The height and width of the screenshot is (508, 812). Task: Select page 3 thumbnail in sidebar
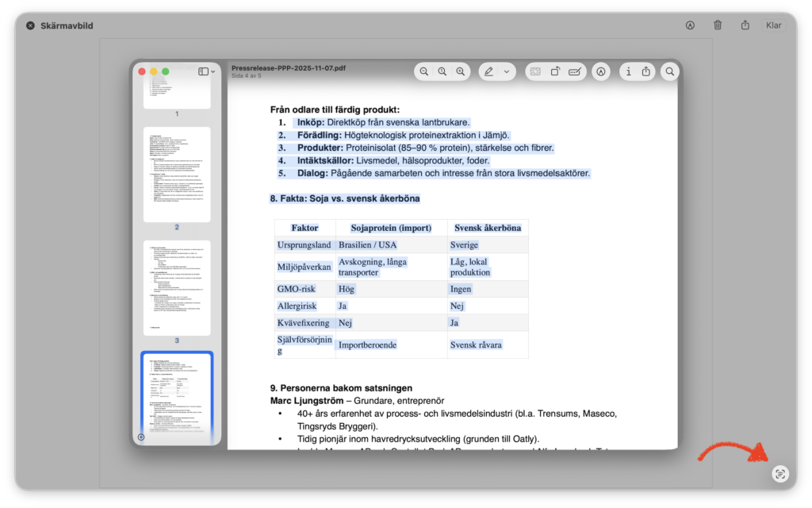pyautogui.click(x=177, y=287)
